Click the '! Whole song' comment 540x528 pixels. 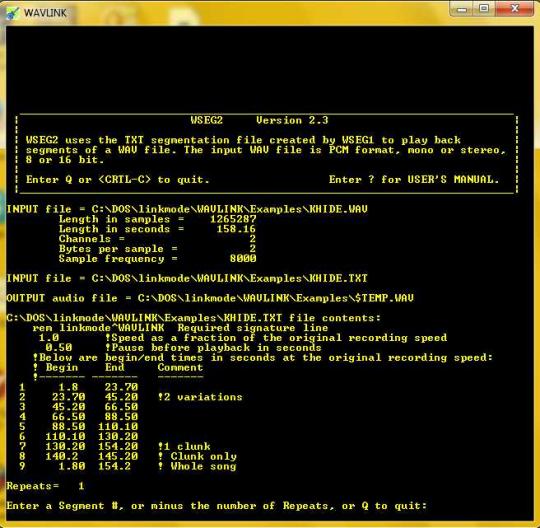pyautogui.click(x=197, y=466)
